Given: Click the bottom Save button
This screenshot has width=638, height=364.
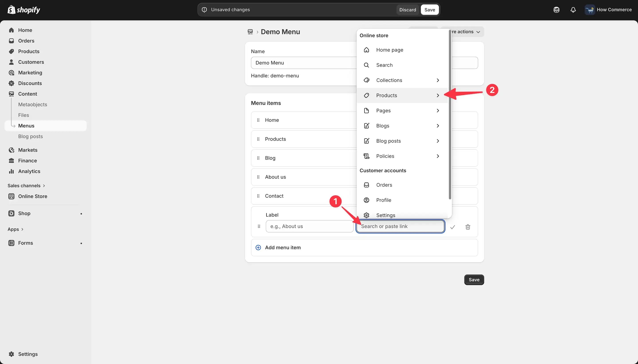Looking at the screenshot, I should coord(474,280).
